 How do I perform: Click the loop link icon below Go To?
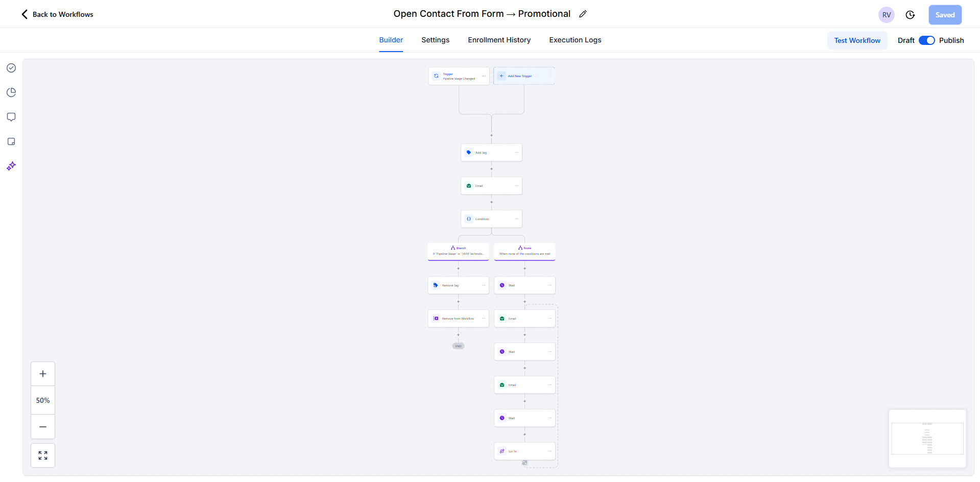[x=524, y=463]
